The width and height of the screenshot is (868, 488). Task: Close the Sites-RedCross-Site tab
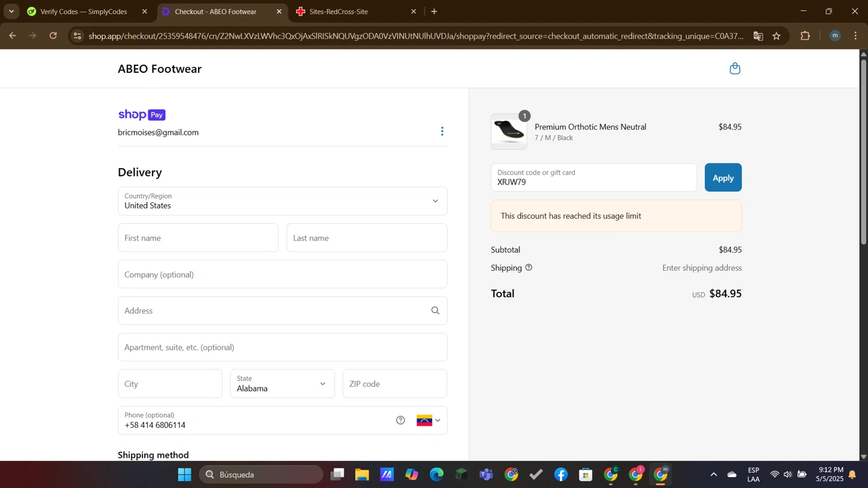(414, 12)
